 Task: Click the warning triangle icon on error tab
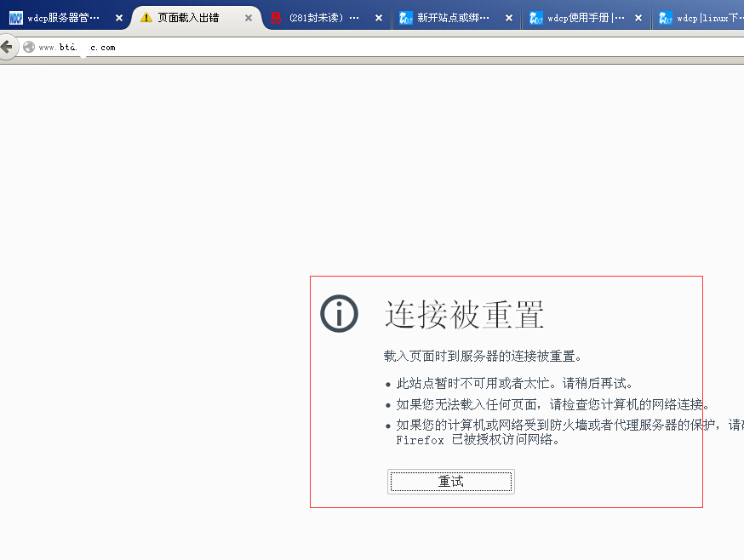[146, 17]
